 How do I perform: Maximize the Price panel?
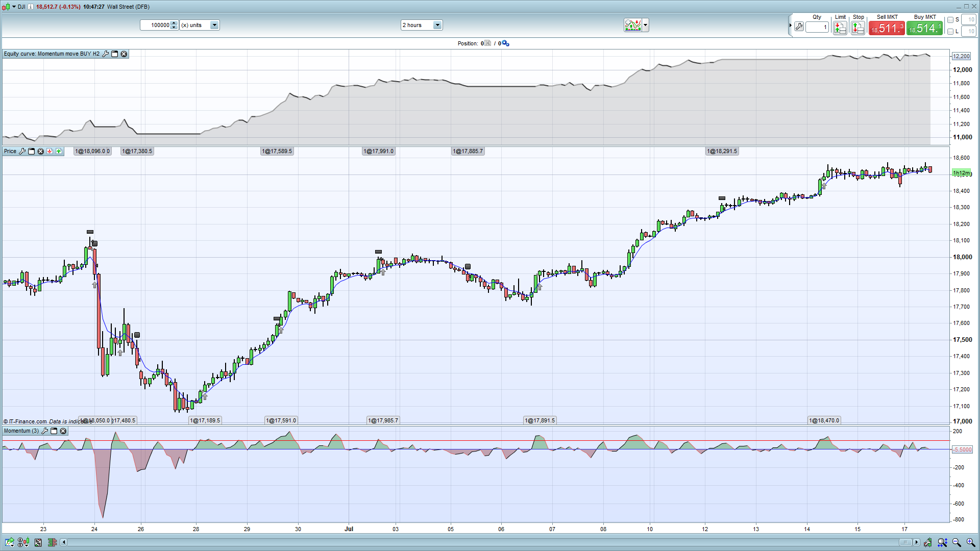tap(31, 151)
